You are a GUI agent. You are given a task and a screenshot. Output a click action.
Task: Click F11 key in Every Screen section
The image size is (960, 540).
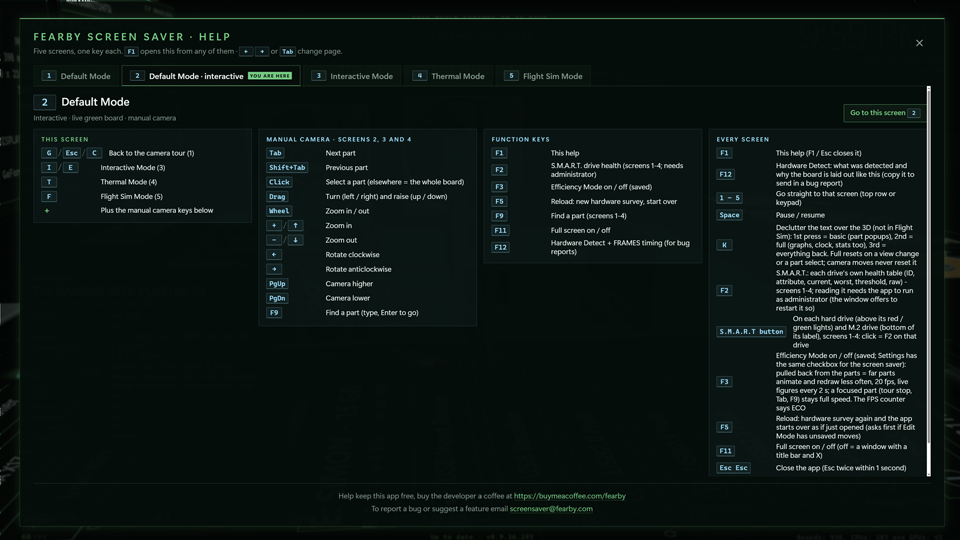[726, 451]
